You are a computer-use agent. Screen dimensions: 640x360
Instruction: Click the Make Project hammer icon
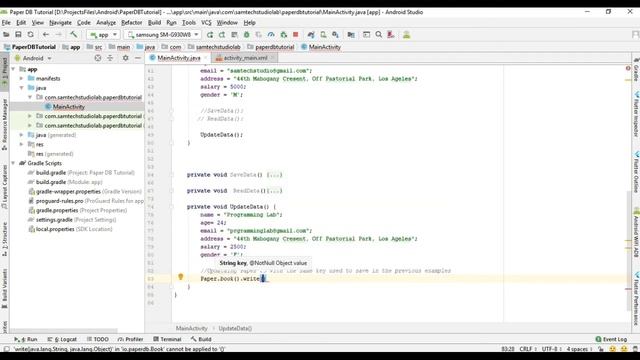pyautogui.click(x=73, y=35)
